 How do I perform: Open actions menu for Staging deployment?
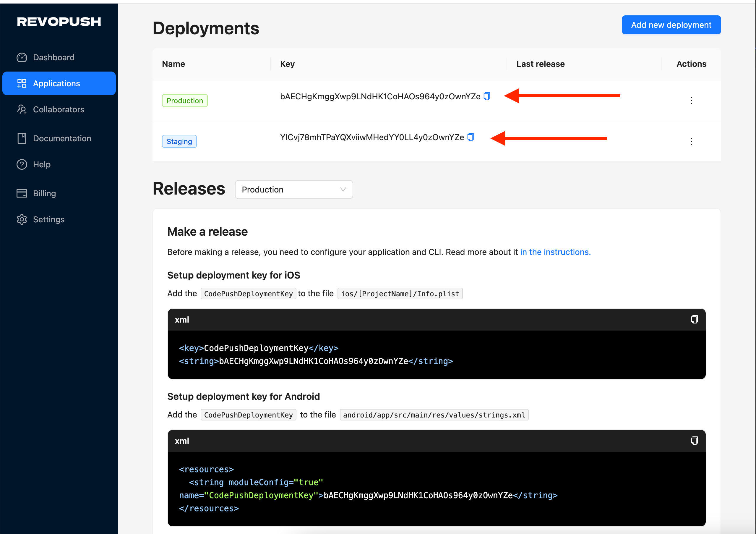(692, 141)
